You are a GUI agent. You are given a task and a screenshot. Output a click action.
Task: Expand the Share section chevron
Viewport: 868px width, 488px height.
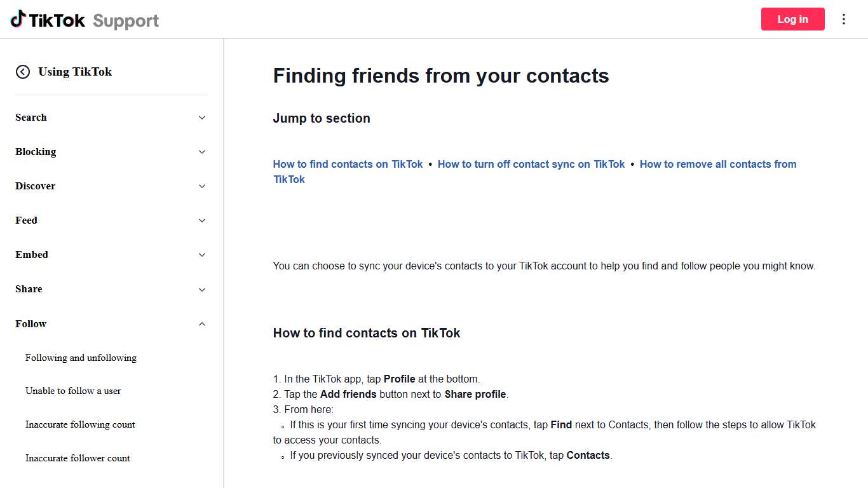[x=202, y=290]
